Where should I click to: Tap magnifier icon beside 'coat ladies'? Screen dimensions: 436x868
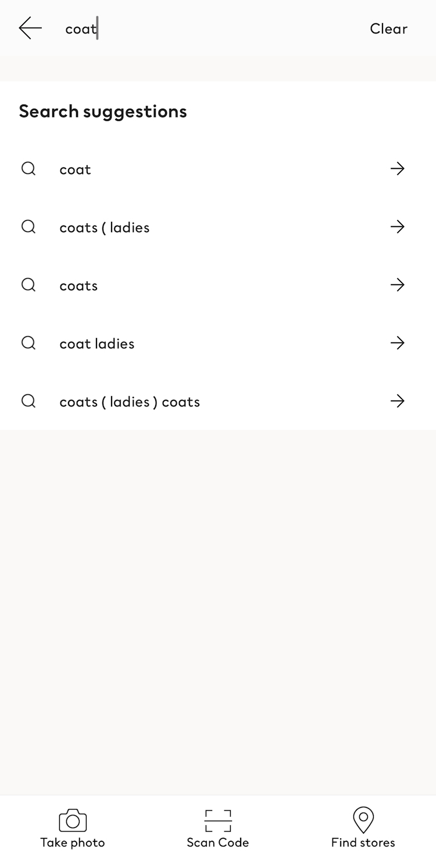pyautogui.click(x=28, y=343)
